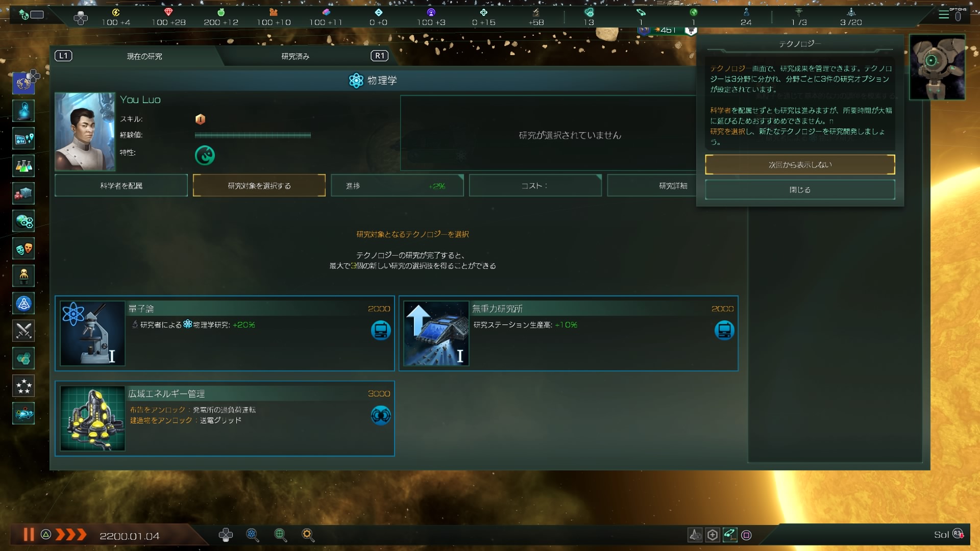Click the four stars sidebar icon
Screen dimensions: 980x551
(23, 386)
